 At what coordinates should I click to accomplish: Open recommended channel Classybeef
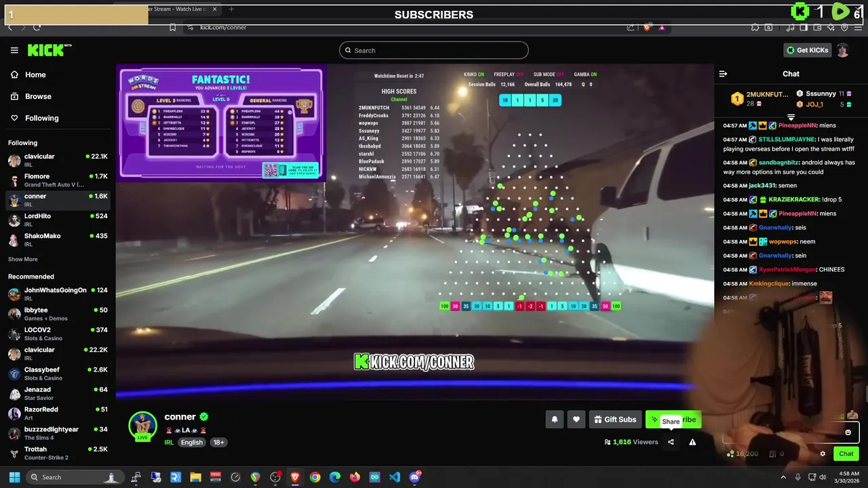[58, 373]
